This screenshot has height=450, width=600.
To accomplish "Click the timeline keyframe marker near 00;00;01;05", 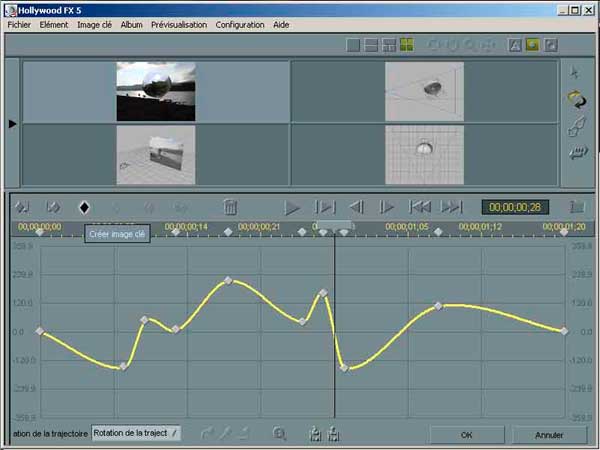I will coord(438,232).
